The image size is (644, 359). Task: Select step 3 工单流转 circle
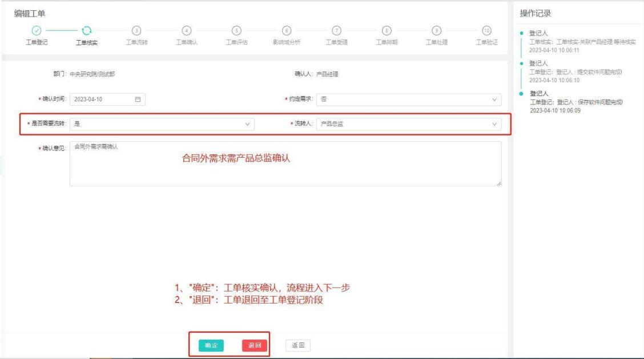(136, 30)
